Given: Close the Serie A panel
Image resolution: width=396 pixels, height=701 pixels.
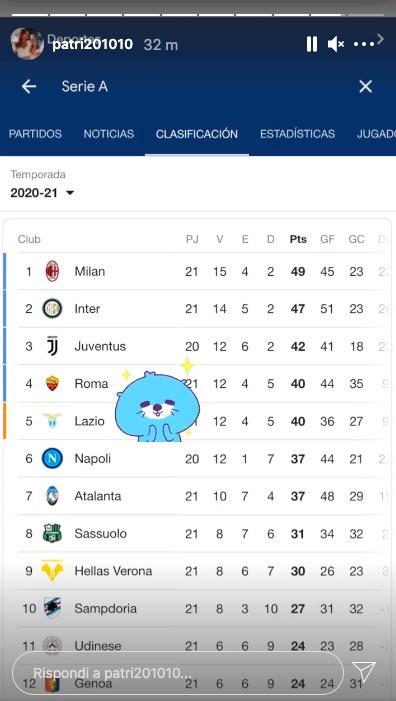Looking at the screenshot, I should (365, 86).
